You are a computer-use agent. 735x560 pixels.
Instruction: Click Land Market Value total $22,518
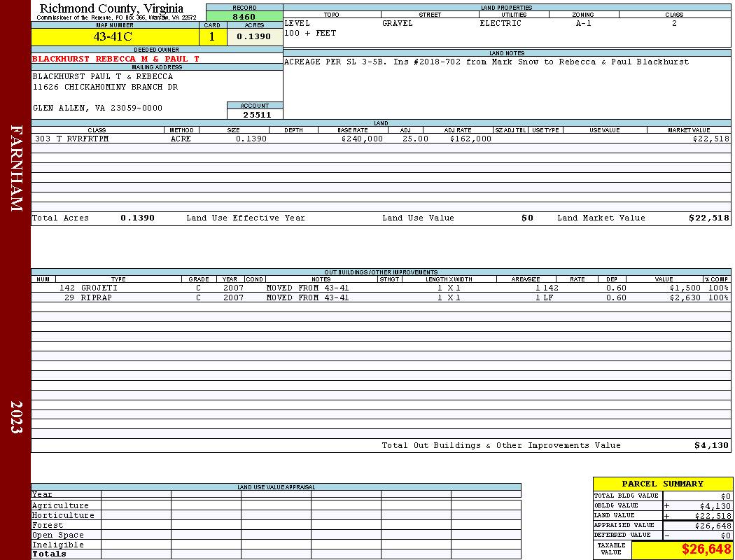[x=708, y=218]
